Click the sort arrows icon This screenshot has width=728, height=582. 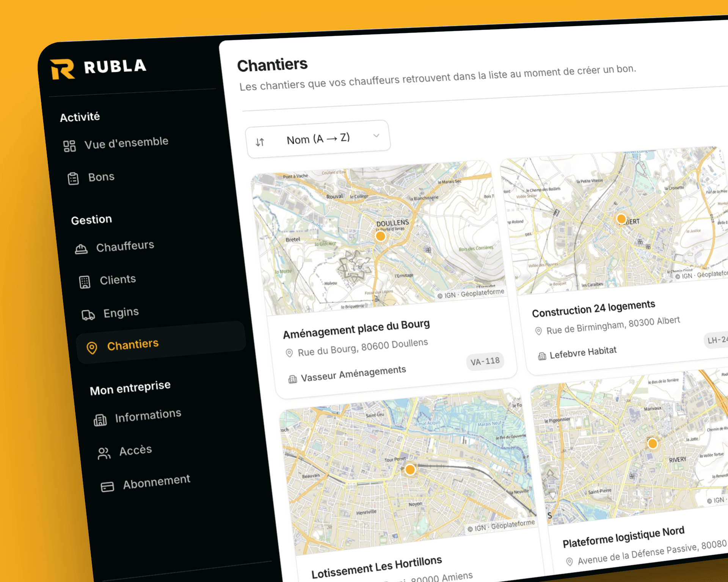tap(260, 142)
